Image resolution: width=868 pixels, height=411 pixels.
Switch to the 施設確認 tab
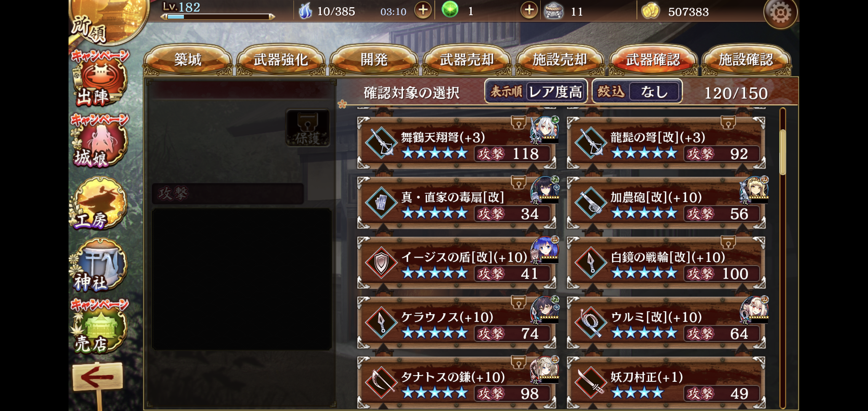coord(746,60)
